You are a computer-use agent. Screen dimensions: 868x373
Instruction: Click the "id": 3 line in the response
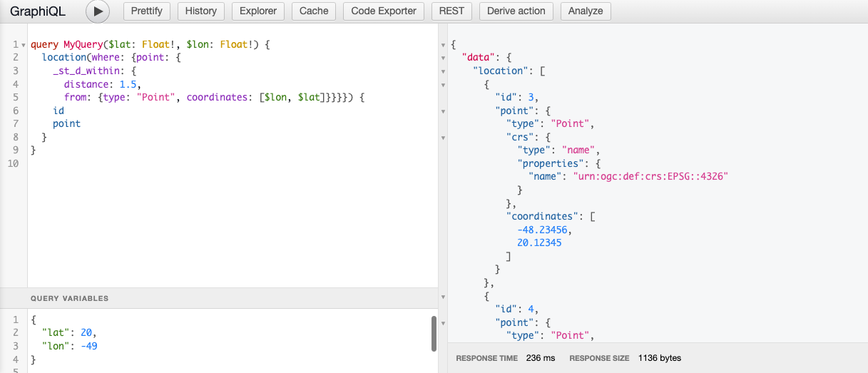click(518, 98)
